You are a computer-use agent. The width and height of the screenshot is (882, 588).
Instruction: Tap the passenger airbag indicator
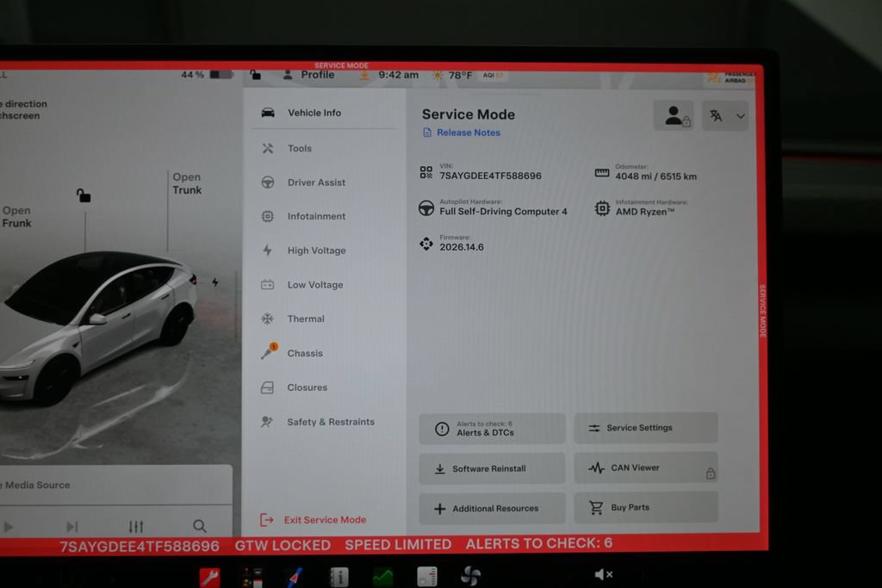pos(732,77)
